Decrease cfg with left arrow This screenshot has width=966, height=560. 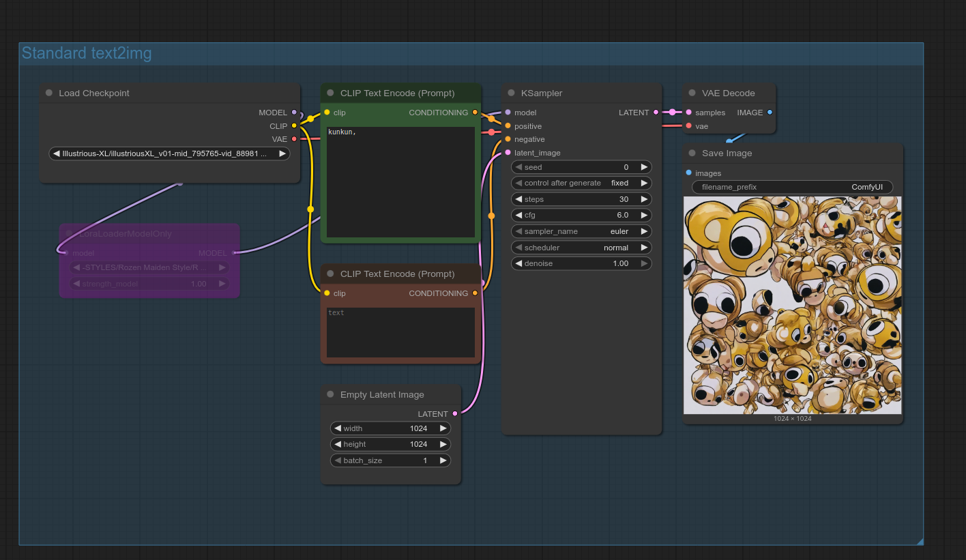click(x=518, y=215)
